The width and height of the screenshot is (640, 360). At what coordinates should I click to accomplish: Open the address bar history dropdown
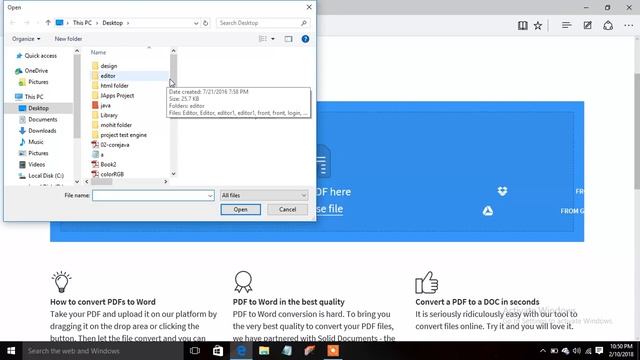tap(196, 23)
